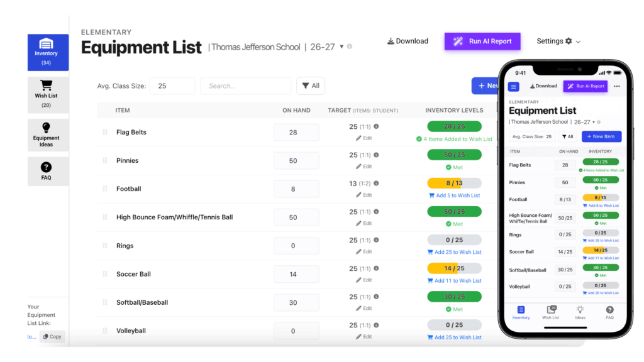Grab drag handle for Volleyball row
Viewport: 644px width, 362px height.
tap(105, 331)
